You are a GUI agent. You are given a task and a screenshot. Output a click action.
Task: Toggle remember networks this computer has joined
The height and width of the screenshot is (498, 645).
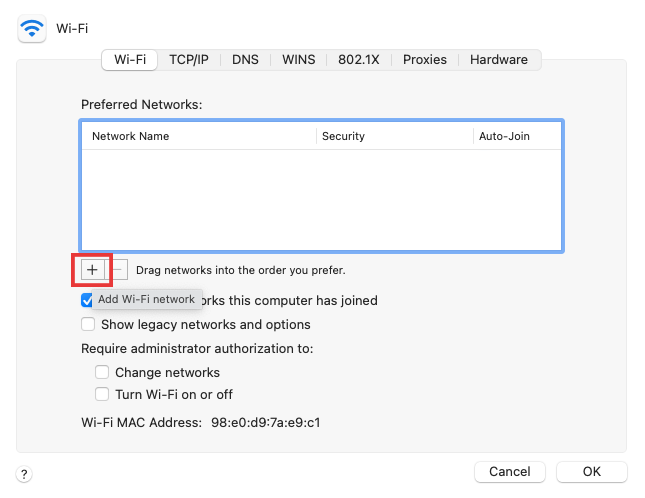88,300
